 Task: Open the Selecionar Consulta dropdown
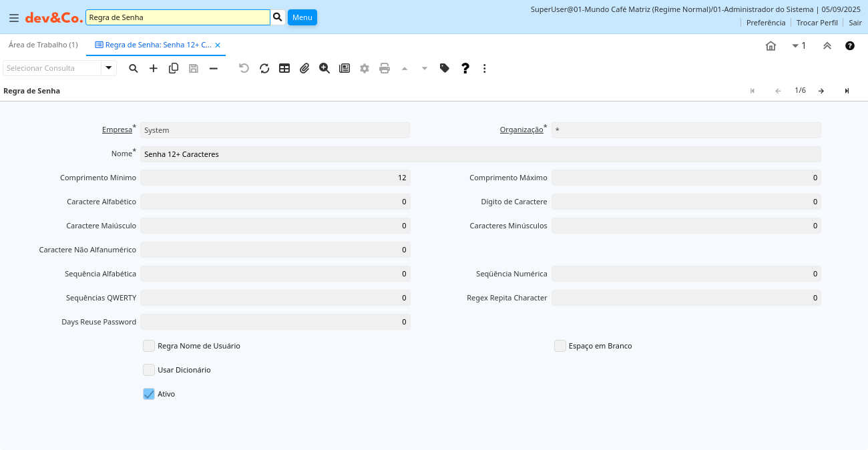point(109,68)
